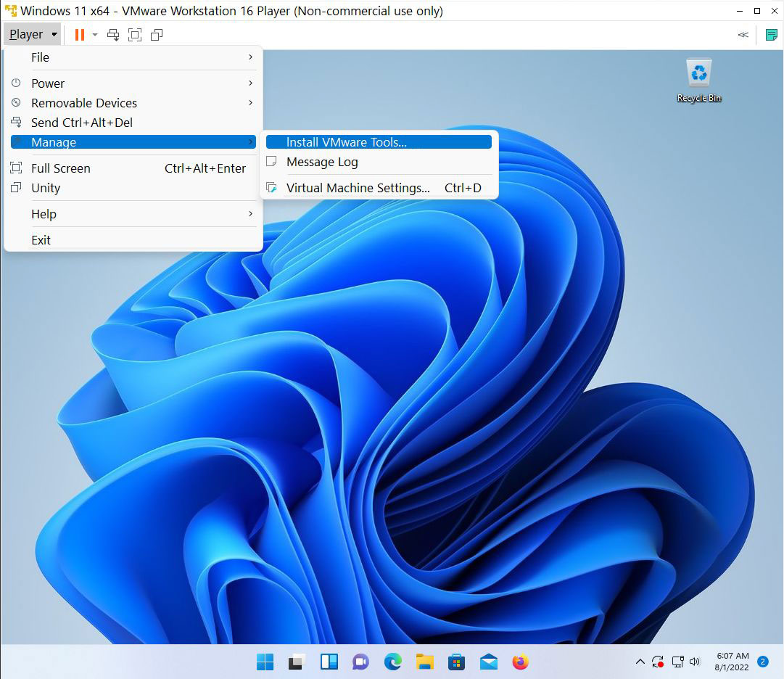
Task: Enter full screen using the toolbar icon
Action: tap(135, 34)
